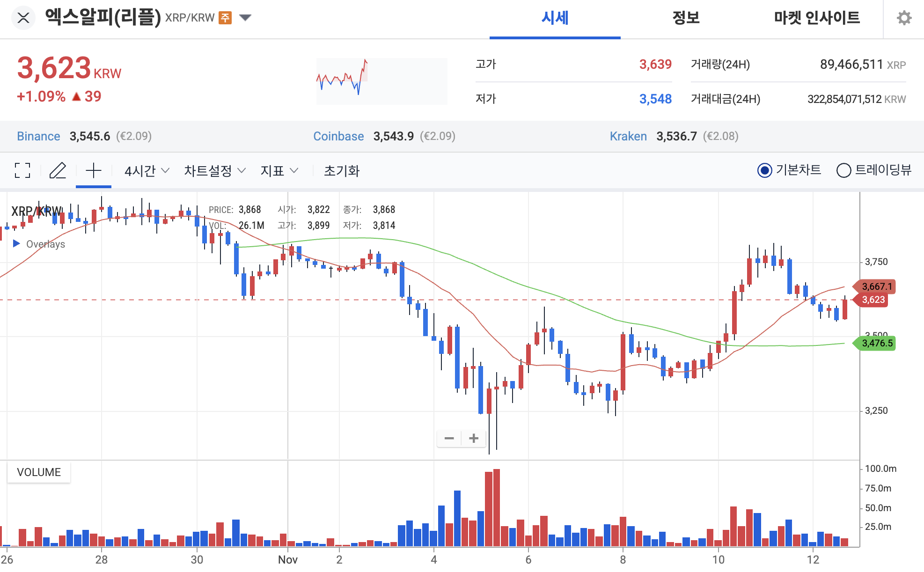Enter fullscreen chart mode
Viewport: 924px width, 572px height.
pyautogui.click(x=22, y=170)
